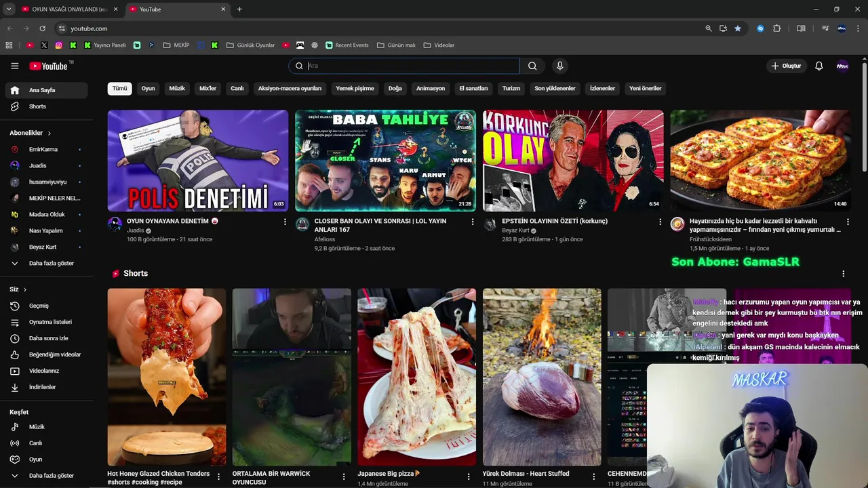This screenshot has width=868, height=488.
Task: Select the Canlı filter chip
Action: (237, 88)
